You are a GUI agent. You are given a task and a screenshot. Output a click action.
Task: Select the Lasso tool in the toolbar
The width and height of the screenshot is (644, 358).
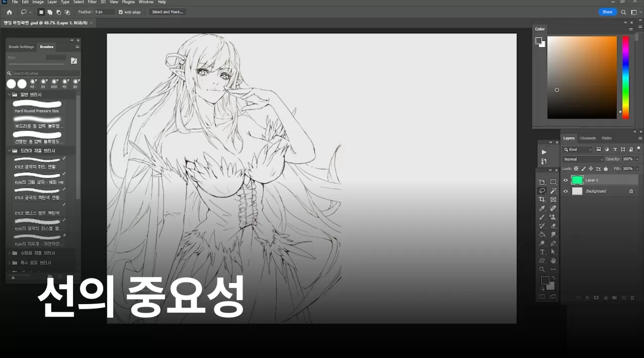coord(541,191)
